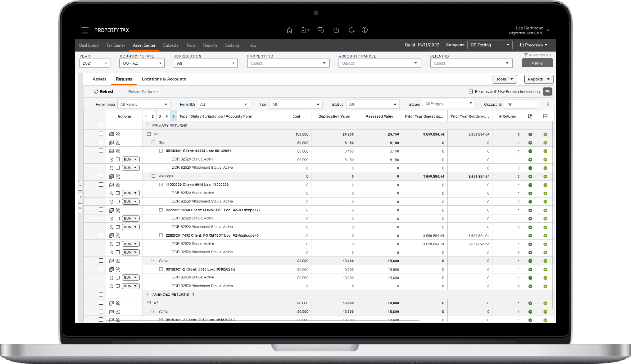Open the Form Type dropdown
Screen dimensions: 631x364
(x=144, y=104)
